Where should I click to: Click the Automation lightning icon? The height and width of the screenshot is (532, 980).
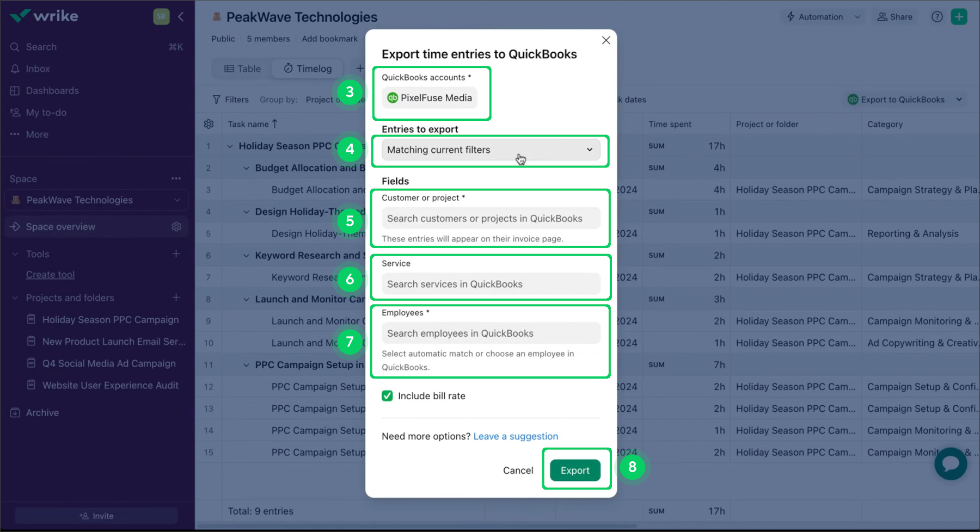coord(791,16)
